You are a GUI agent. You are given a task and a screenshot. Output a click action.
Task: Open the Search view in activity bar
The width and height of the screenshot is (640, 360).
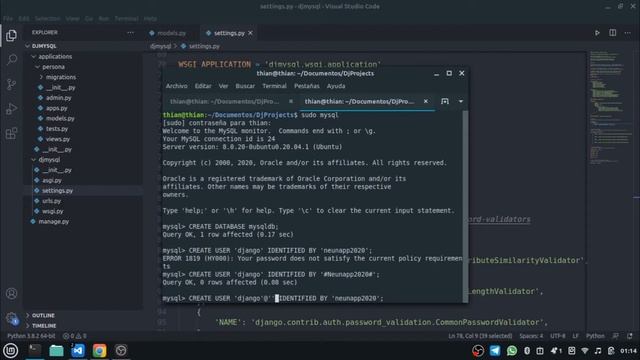(11, 60)
